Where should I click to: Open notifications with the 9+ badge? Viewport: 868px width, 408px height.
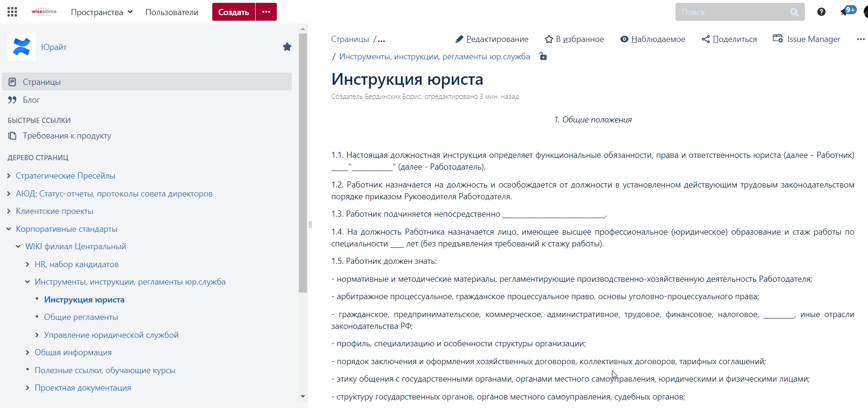(848, 11)
